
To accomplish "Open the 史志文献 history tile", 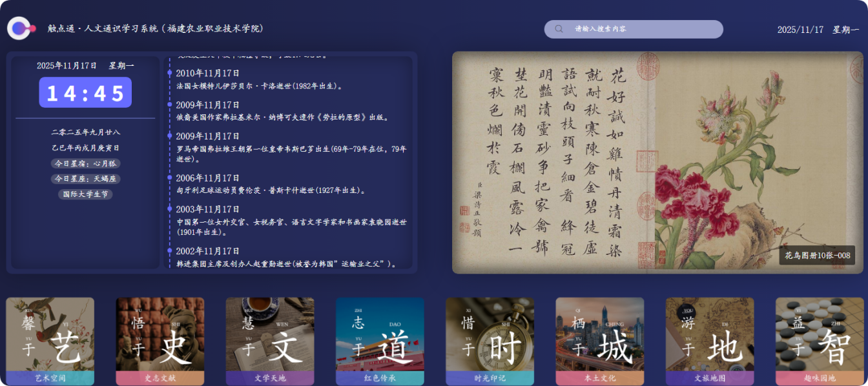I will click(160, 341).
